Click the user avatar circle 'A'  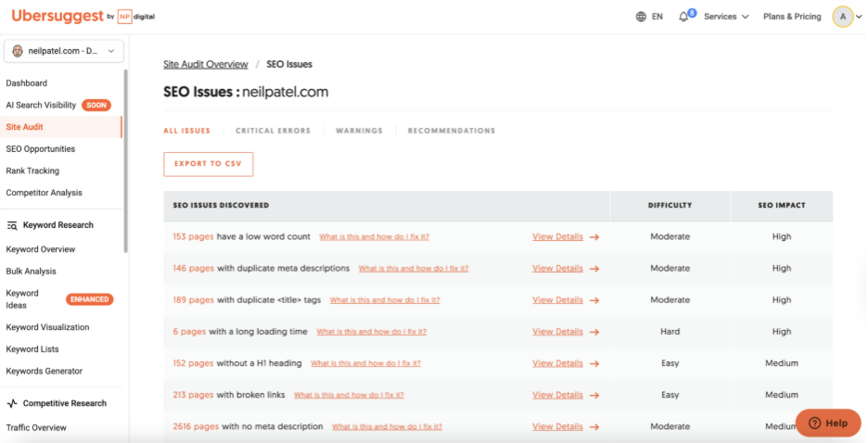tap(843, 17)
